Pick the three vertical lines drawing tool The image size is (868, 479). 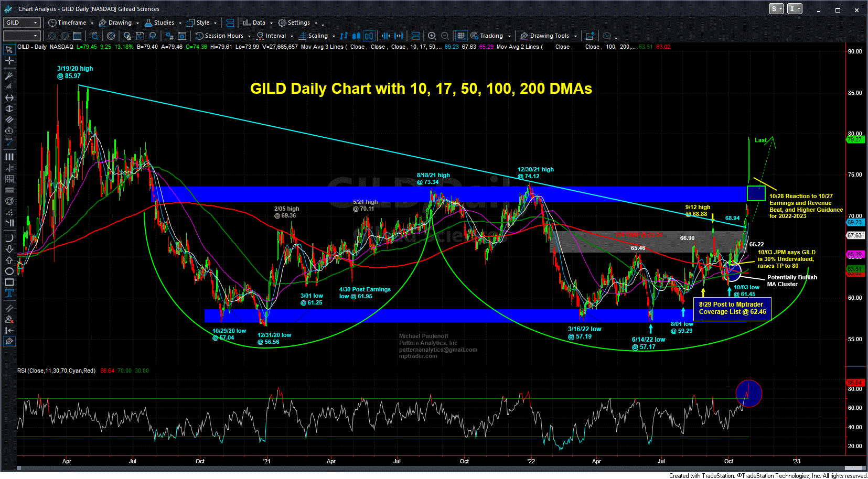pyautogui.click(x=9, y=157)
